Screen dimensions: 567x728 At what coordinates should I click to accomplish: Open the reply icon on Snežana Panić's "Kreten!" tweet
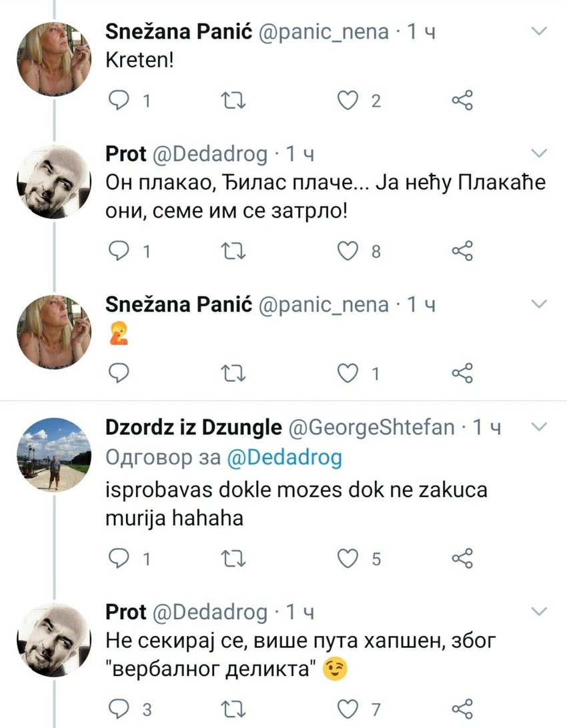point(119,100)
